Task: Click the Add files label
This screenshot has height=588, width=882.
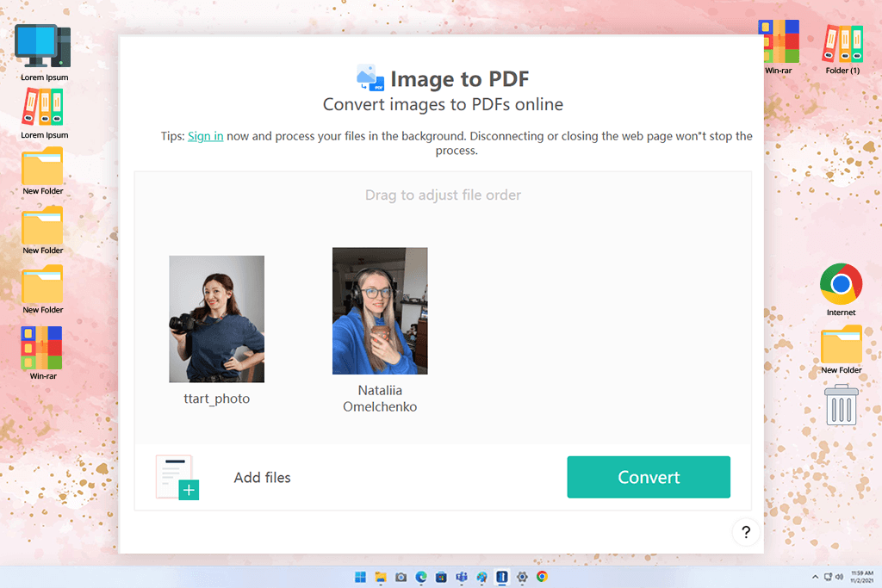Action: click(x=262, y=477)
